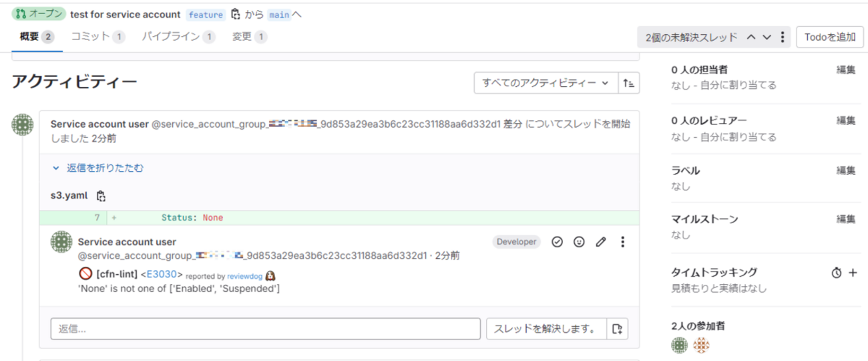The image size is (868, 361).
Task: Click diff line number 7
Action: pos(97,218)
